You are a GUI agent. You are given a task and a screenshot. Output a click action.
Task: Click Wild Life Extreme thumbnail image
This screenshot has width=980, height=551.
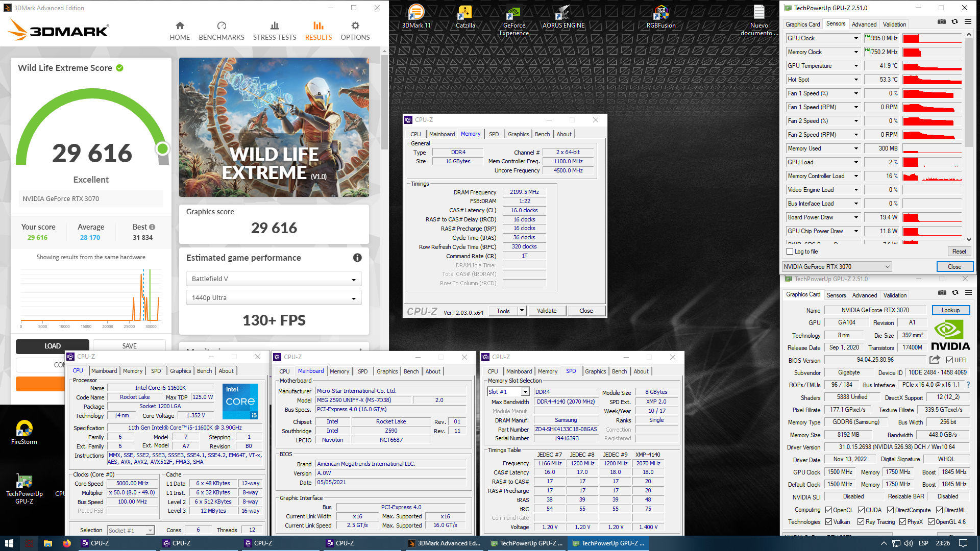(274, 127)
